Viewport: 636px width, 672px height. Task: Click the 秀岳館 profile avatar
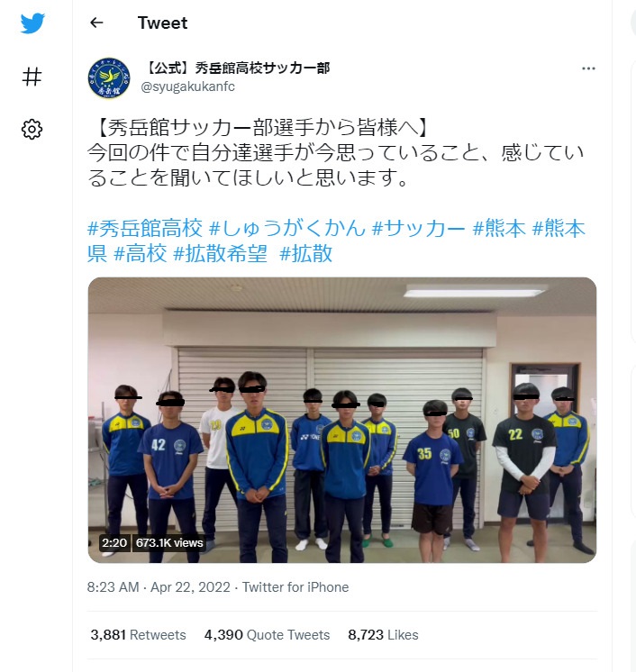109,78
